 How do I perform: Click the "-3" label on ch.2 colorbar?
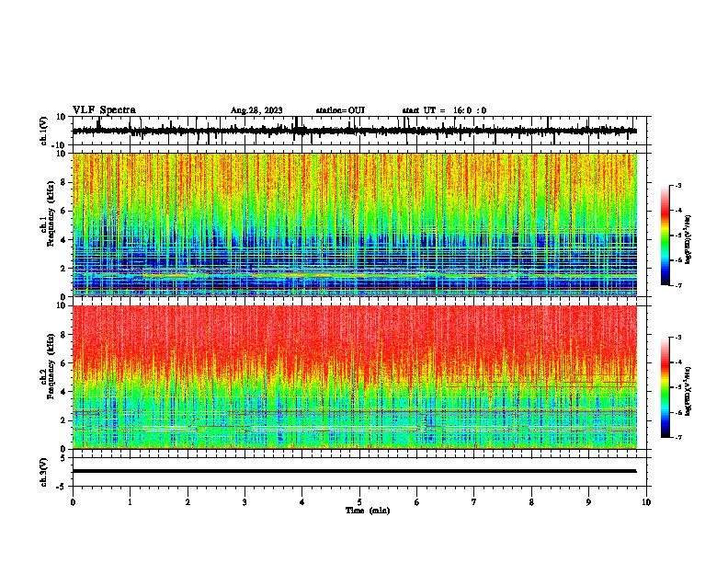click(677, 338)
